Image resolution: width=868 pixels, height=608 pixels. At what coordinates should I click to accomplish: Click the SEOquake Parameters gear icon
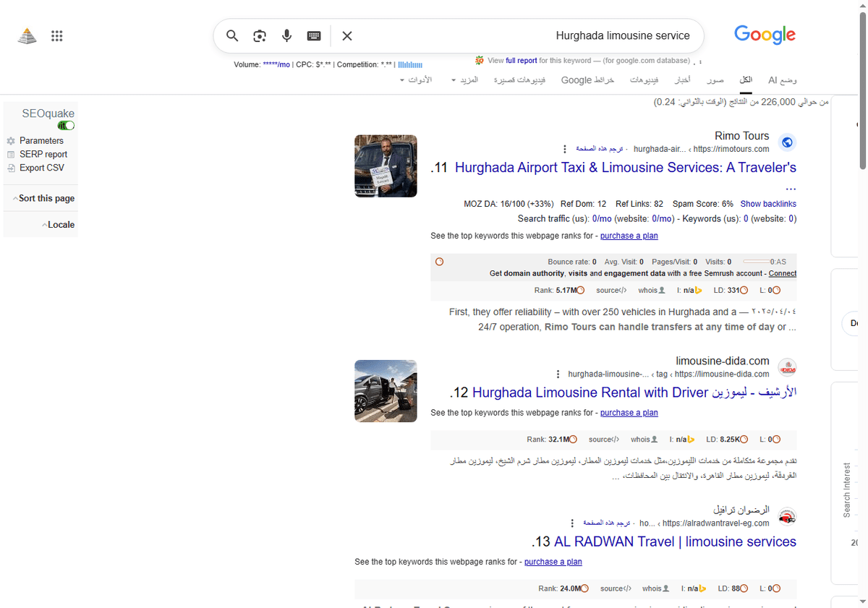pyautogui.click(x=12, y=140)
